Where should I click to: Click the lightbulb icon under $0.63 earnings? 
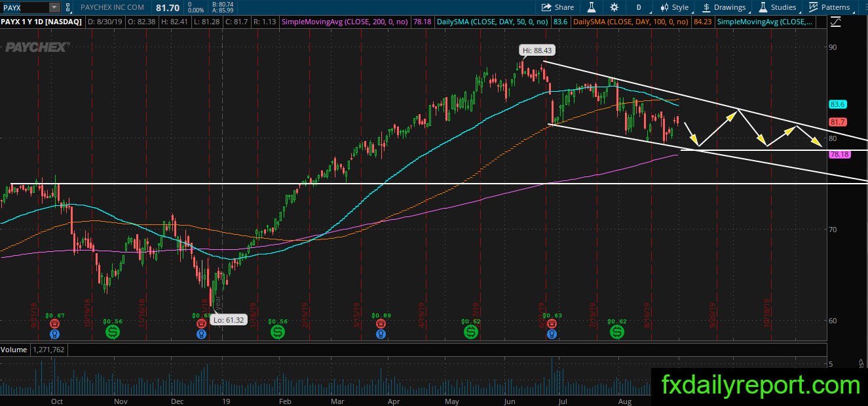[554, 334]
